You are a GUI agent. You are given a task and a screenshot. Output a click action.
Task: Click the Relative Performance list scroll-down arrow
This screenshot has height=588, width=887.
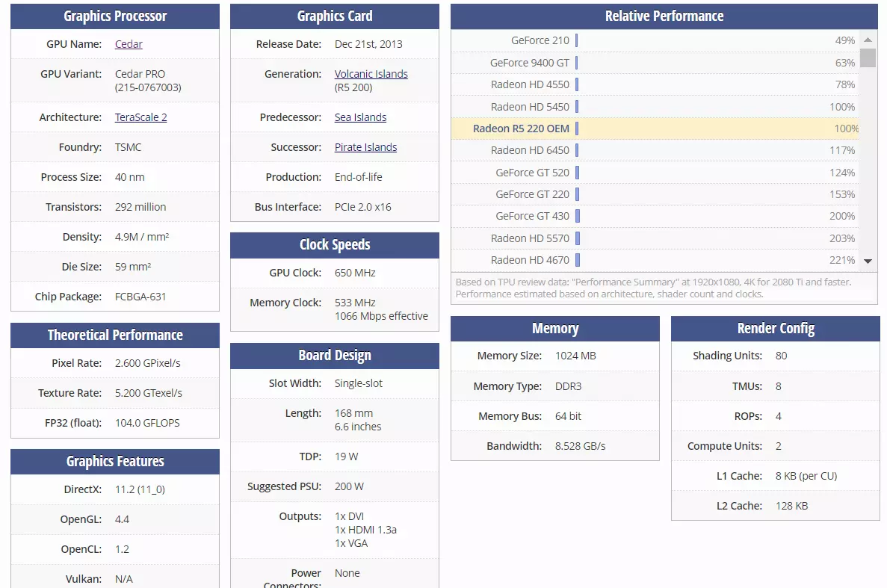868,261
